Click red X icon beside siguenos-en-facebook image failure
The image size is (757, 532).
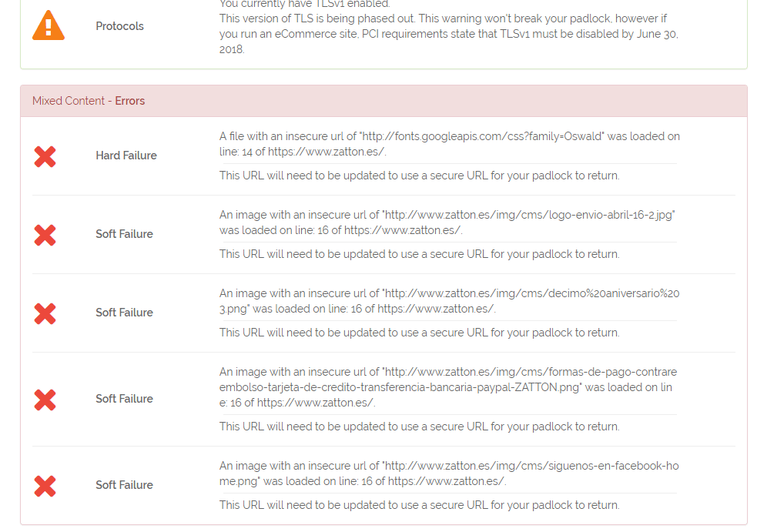click(x=45, y=486)
